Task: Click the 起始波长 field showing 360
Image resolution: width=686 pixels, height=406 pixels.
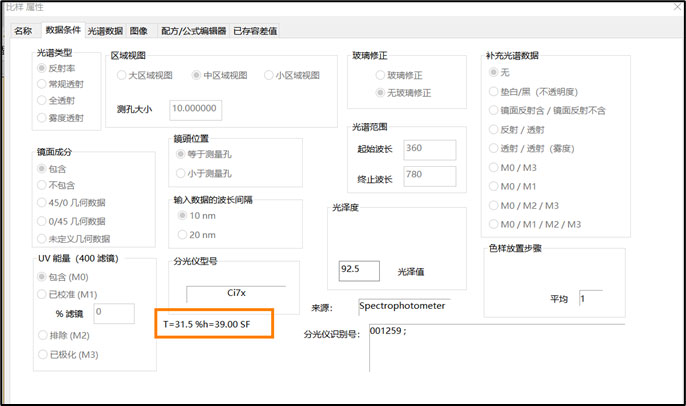Action: pyautogui.click(x=429, y=149)
